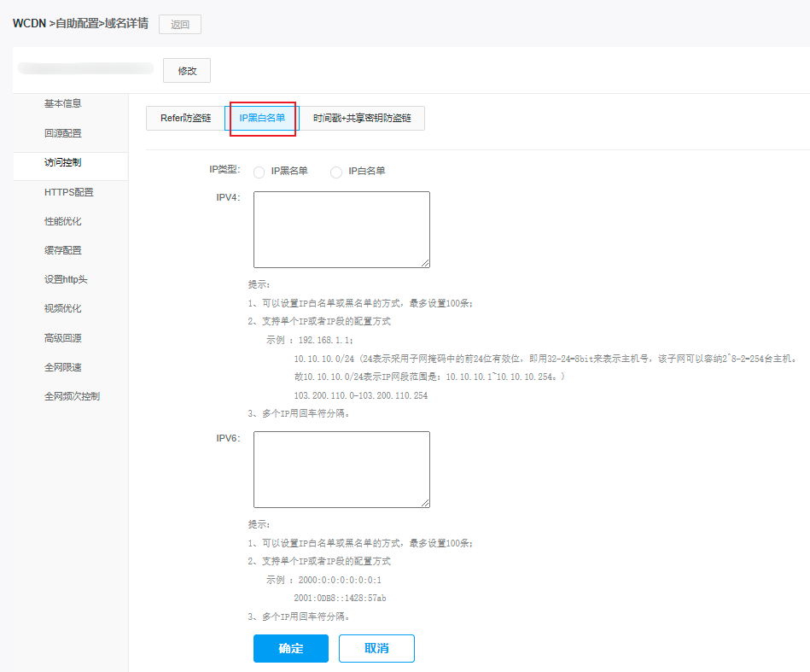Screen dimensions: 810x672
Task: Open the IP黑白名单 tab
Action: (262, 119)
